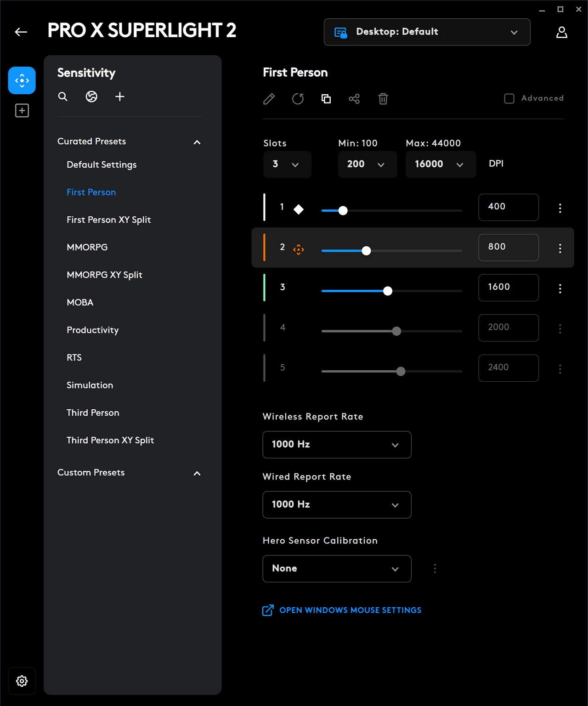Click slot 2 DPI slider handle
The height and width of the screenshot is (706, 588).
(x=366, y=251)
